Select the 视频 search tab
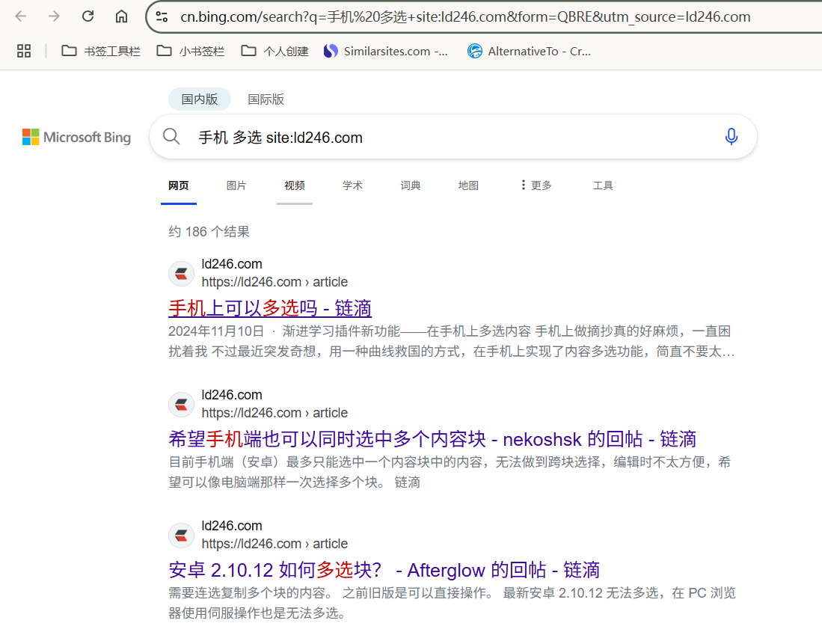 (x=294, y=185)
